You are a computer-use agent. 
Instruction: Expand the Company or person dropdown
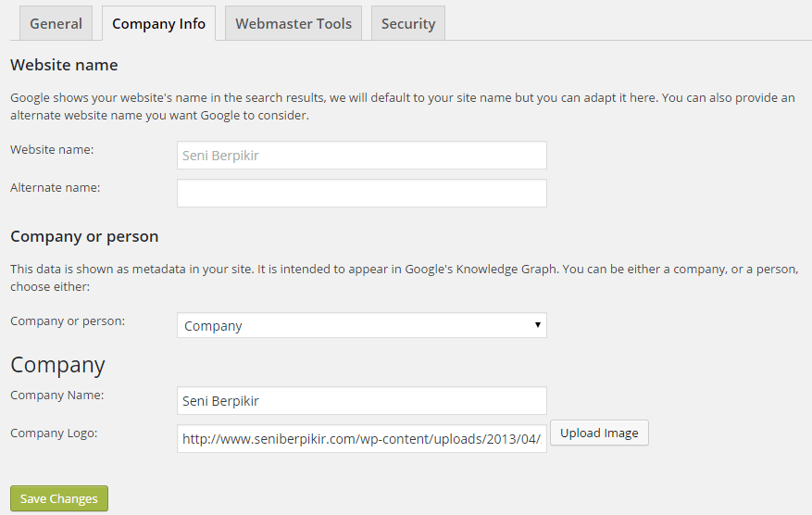pyautogui.click(x=361, y=326)
